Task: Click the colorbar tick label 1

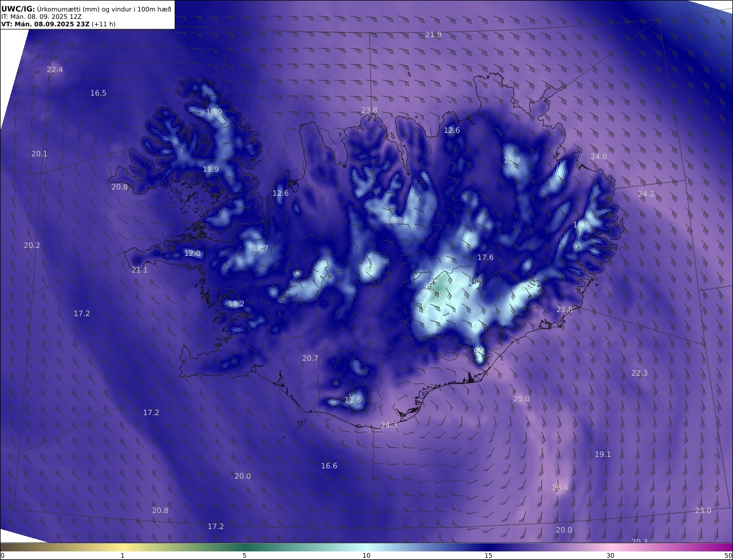Action: click(123, 555)
